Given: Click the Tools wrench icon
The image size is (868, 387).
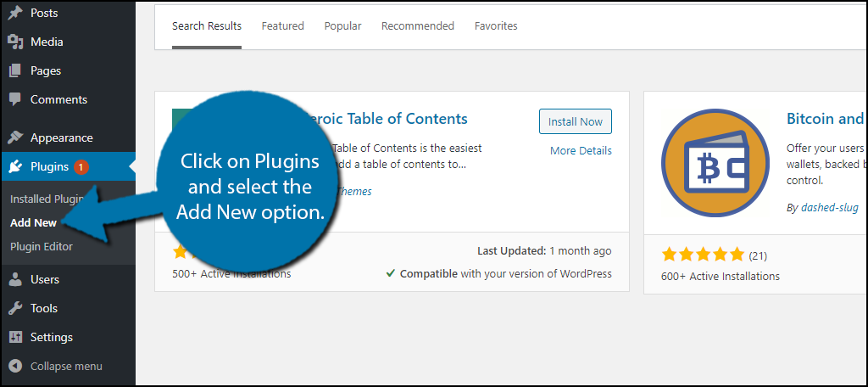Looking at the screenshot, I should click(15, 308).
